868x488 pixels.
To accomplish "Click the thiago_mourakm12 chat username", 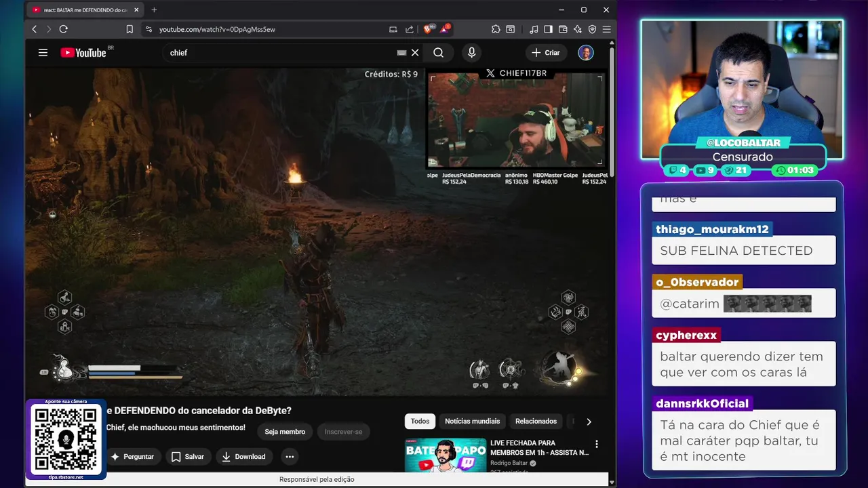I will (713, 229).
